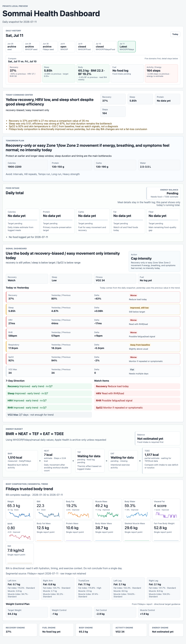This screenshot has height=644, width=186.
Task: Click the VO2 Max 34 comparison row
Action: [x=93, y=371]
